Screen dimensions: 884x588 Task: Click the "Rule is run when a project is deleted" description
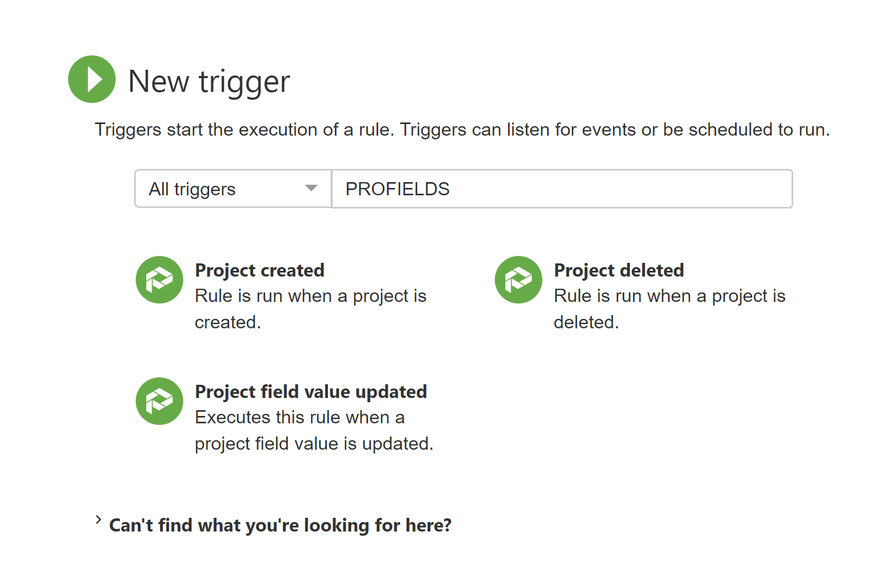670,309
